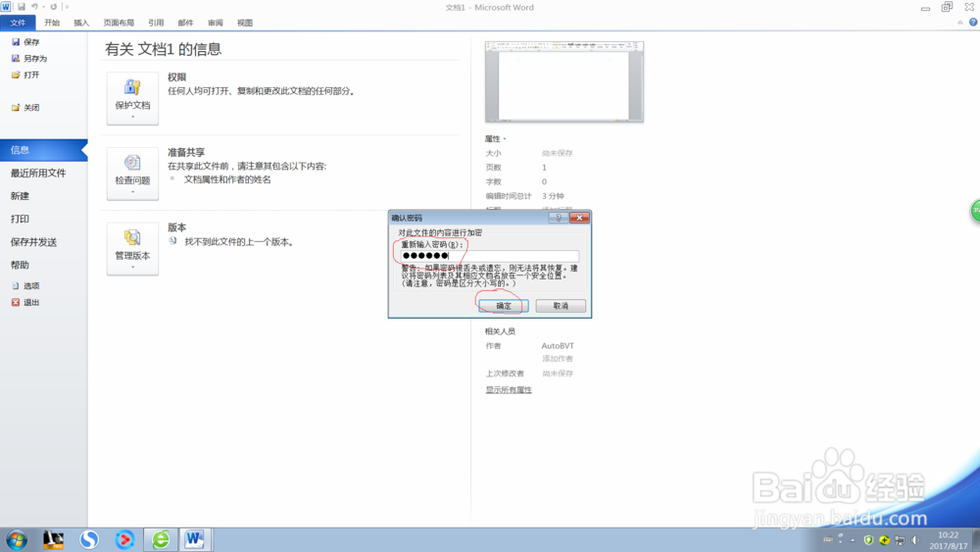Image resolution: width=980 pixels, height=552 pixels.
Task: Open 选项 from the sidebar
Action: pyautogui.click(x=25, y=285)
